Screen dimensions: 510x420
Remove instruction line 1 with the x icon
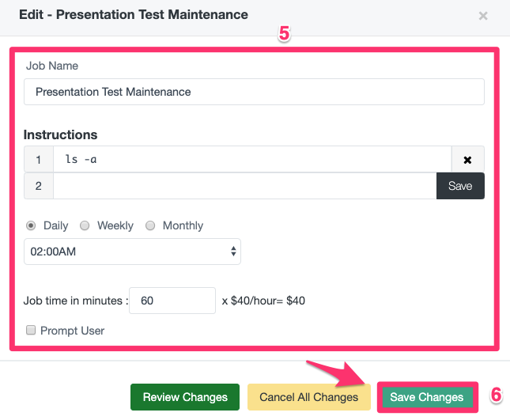(x=467, y=160)
